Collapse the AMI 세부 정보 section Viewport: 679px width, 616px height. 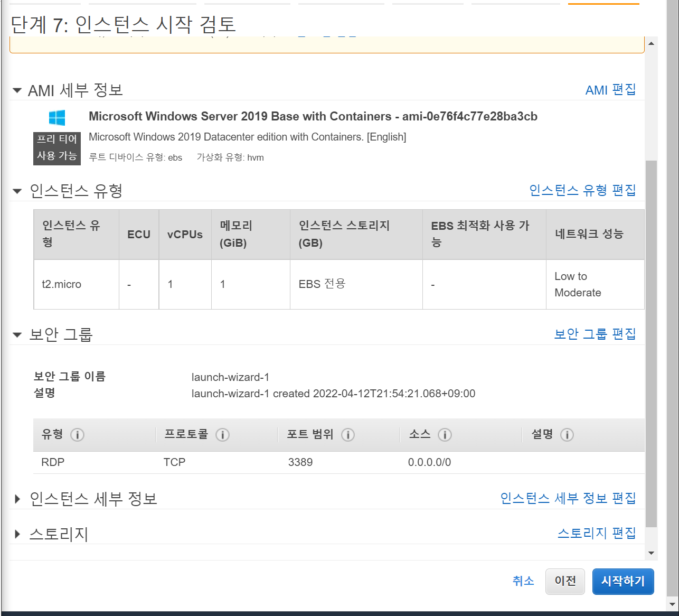click(x=17, y=91)
